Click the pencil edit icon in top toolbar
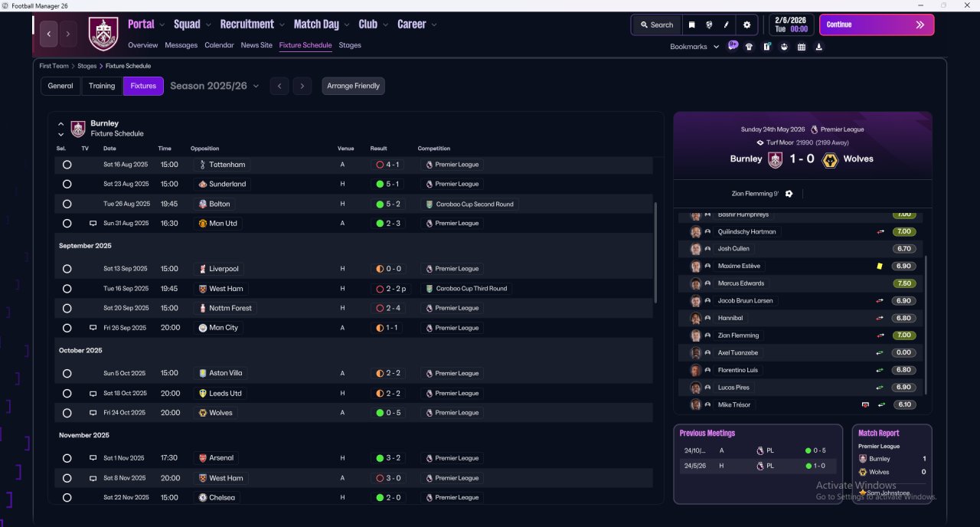Viewport: 980px width, 527px height. tap(727, 25)
